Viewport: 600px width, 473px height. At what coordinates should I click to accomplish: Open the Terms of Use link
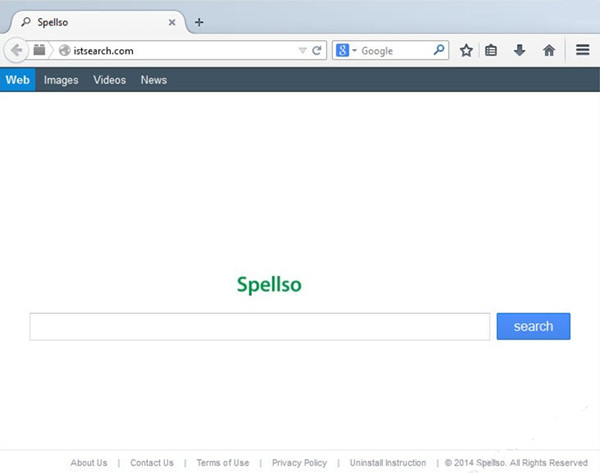(x=223, y=463)
